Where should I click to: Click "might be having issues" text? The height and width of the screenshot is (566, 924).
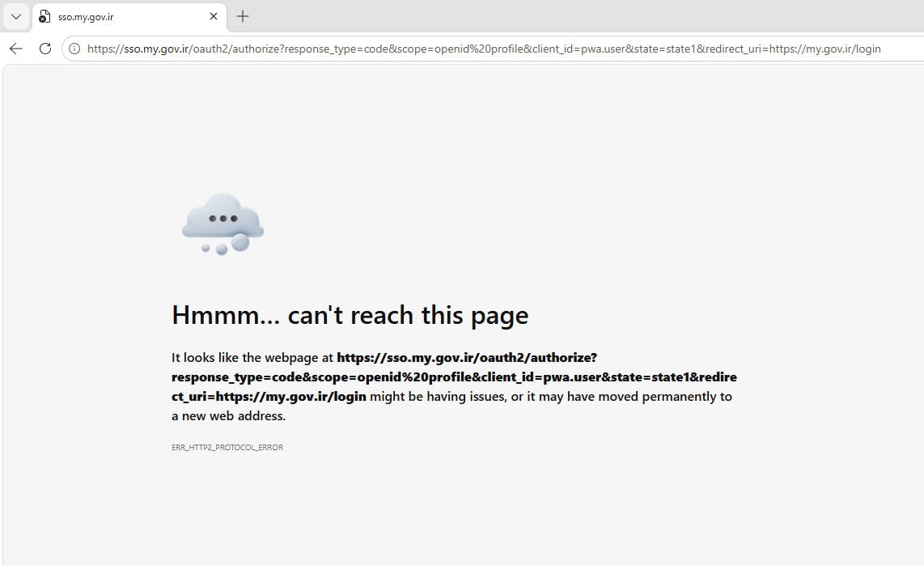438,396
